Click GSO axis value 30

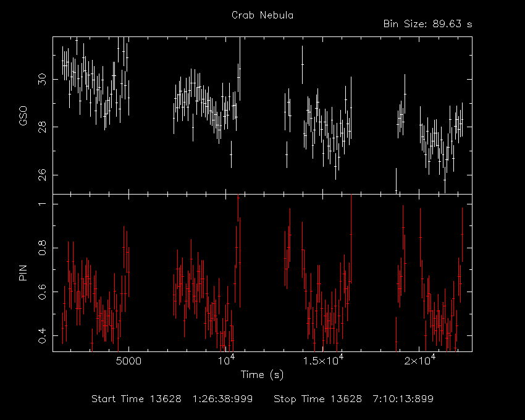[42, 80]
